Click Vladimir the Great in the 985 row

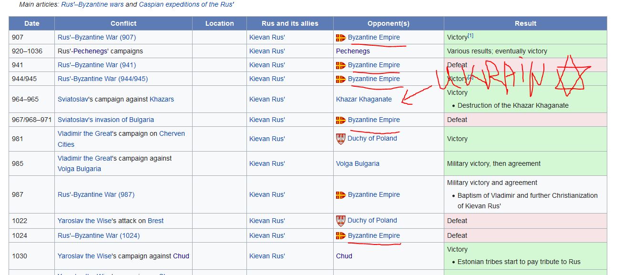click(84, 158)
